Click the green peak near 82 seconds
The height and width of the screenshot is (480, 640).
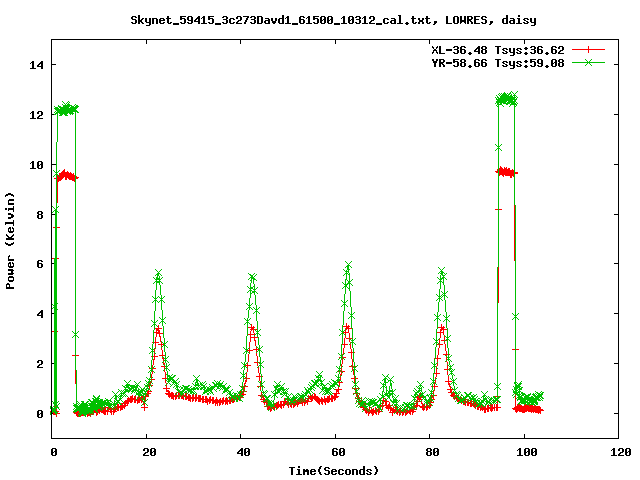(442, 271)
